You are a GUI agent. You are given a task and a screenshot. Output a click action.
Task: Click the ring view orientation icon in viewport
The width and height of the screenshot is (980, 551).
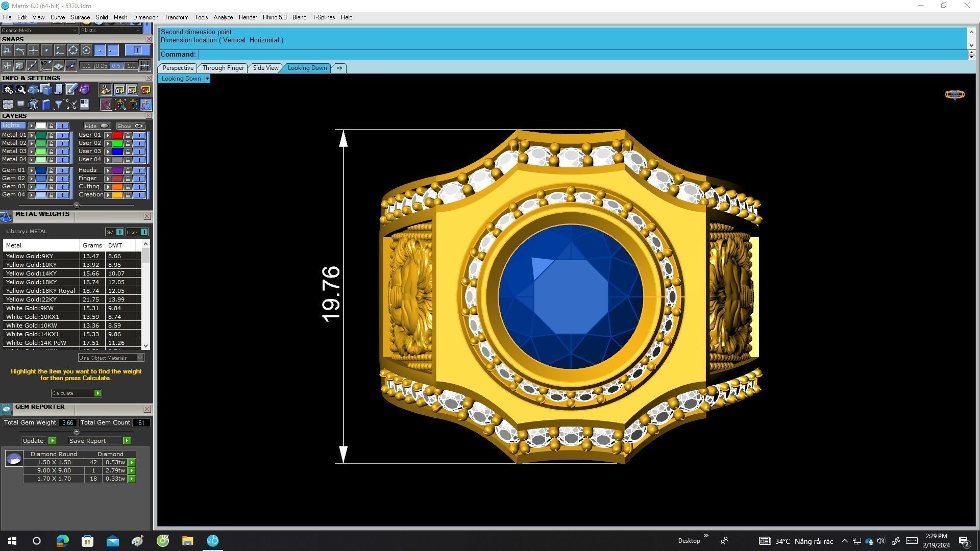tap(954, 95)
